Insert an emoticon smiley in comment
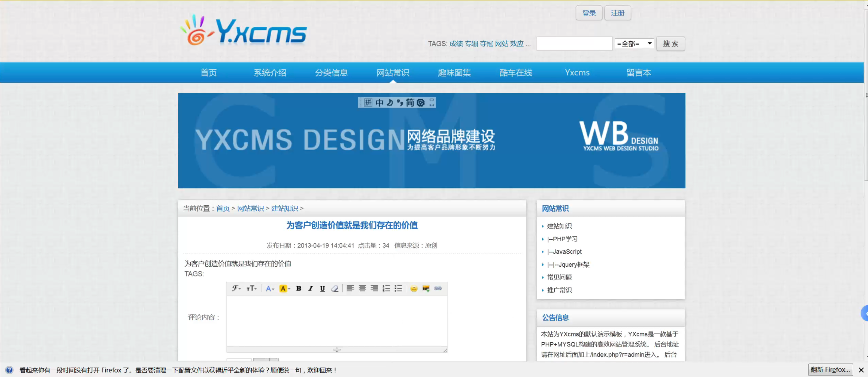 414,288
